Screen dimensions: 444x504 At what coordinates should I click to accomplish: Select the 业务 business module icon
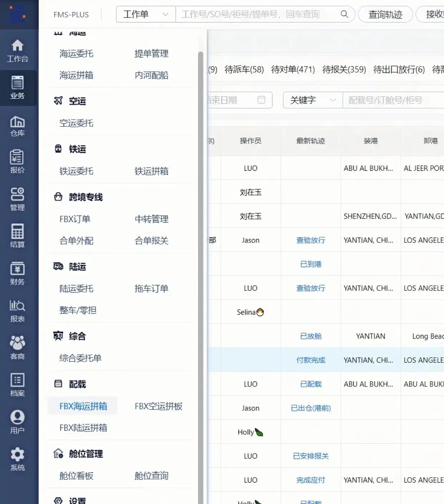click(18, 87)
